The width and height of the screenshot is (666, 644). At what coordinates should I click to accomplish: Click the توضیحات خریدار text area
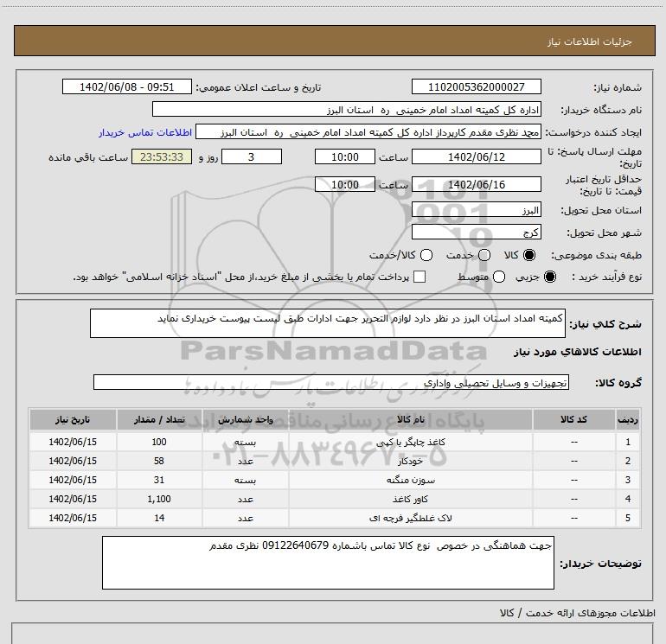pos(328,563)
